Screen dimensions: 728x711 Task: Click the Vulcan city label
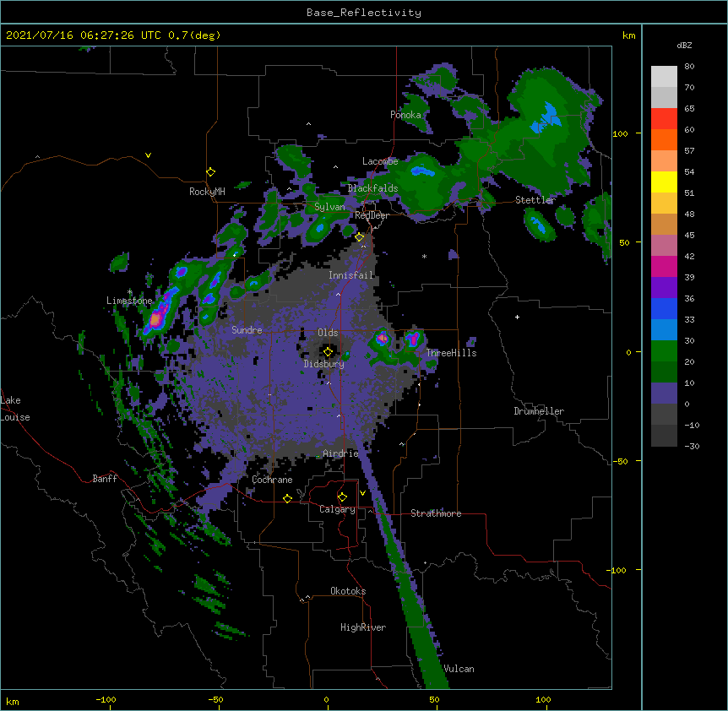pos(459,669)
